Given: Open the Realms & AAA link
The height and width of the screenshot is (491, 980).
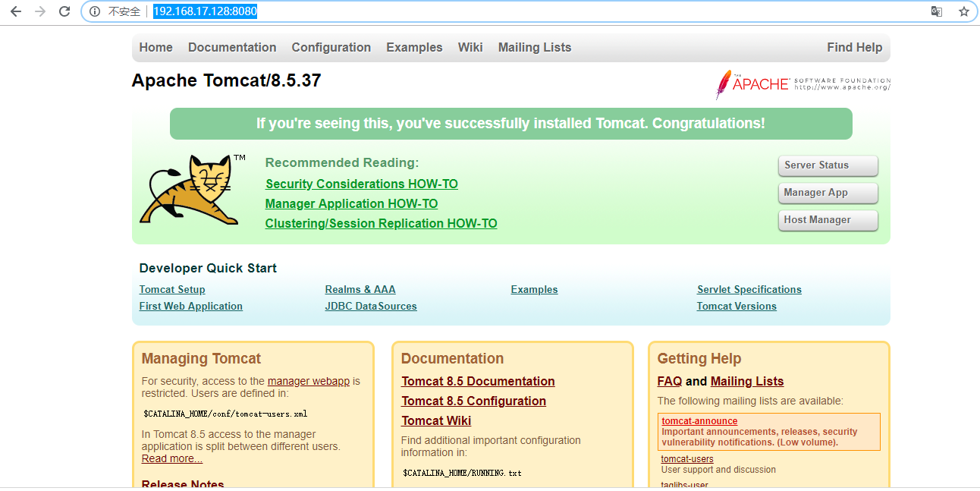Looking at the screenshot, I should pos(360,289).
